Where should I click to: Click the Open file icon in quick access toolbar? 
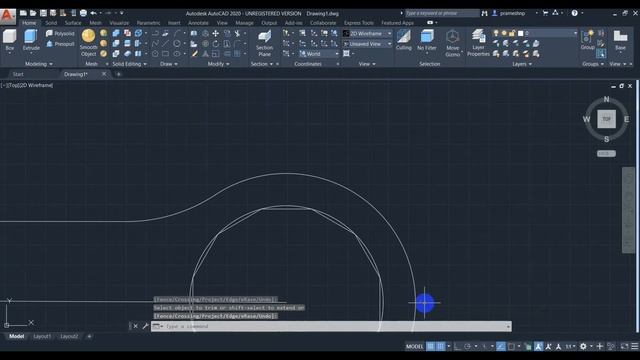point(33,13)
